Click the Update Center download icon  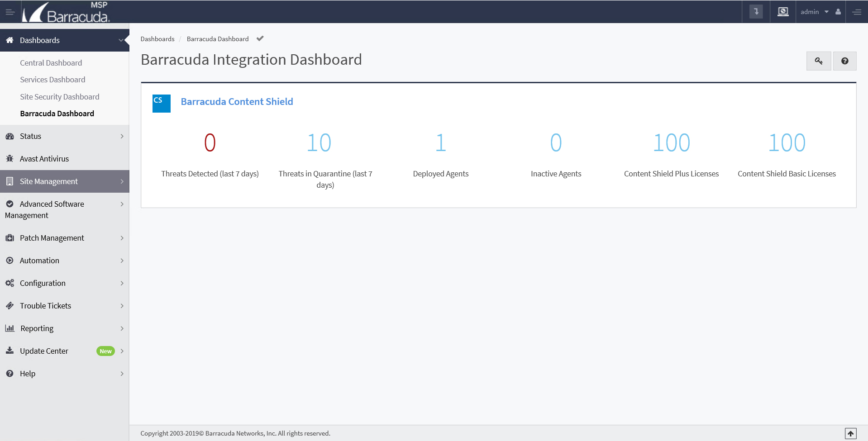point(10,351)
